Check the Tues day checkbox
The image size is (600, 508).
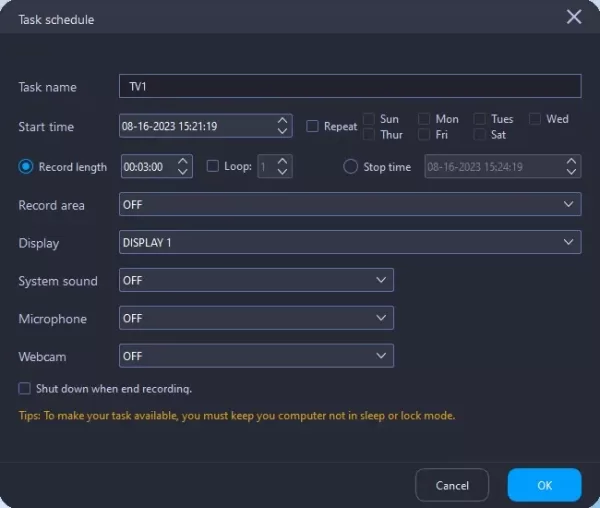(479, 119)
